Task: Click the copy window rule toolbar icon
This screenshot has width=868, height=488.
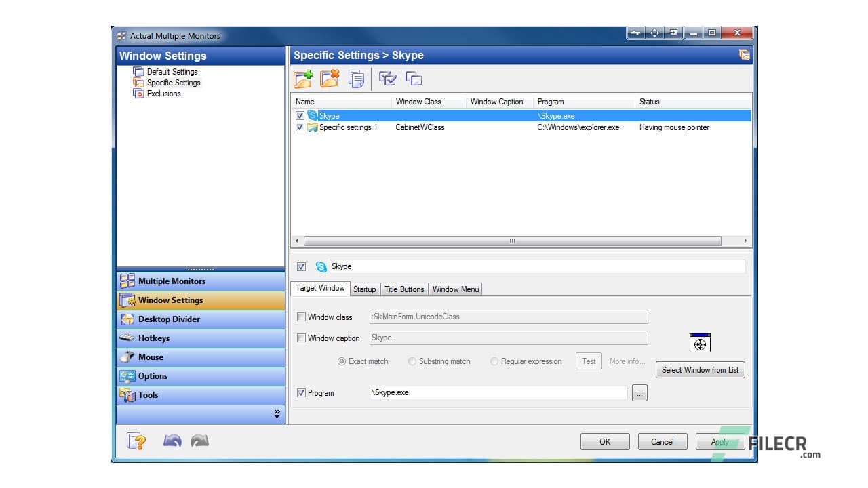Action: pos(356,79)
